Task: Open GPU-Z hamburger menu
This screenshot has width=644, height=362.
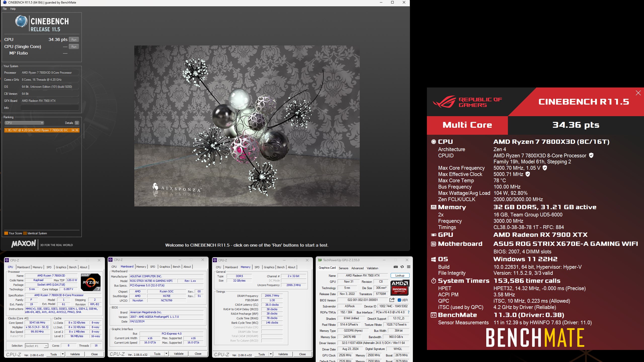Action: (409, 267)
